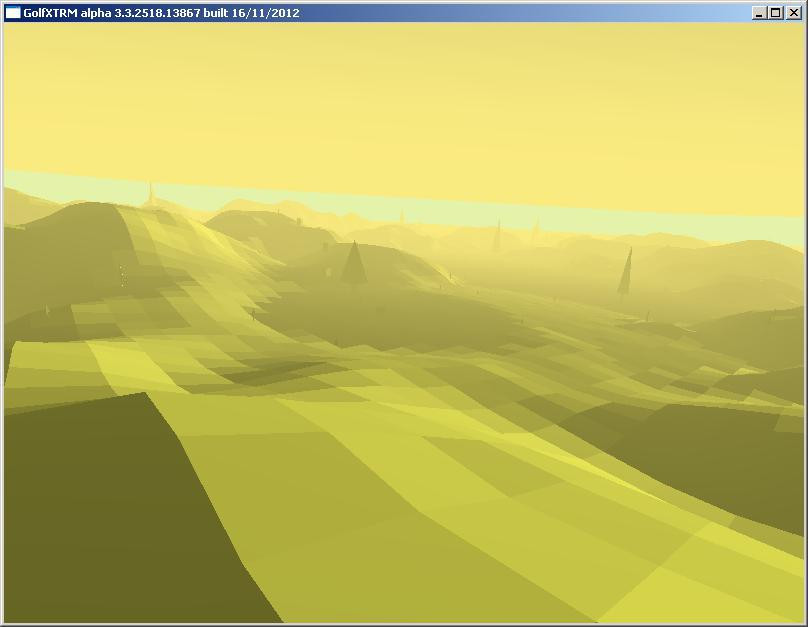This screenshot has height=627, width=808.
Task: Pick the thin distant tree near center horizon
Action: pyautogui.click(x=496, y=238)
